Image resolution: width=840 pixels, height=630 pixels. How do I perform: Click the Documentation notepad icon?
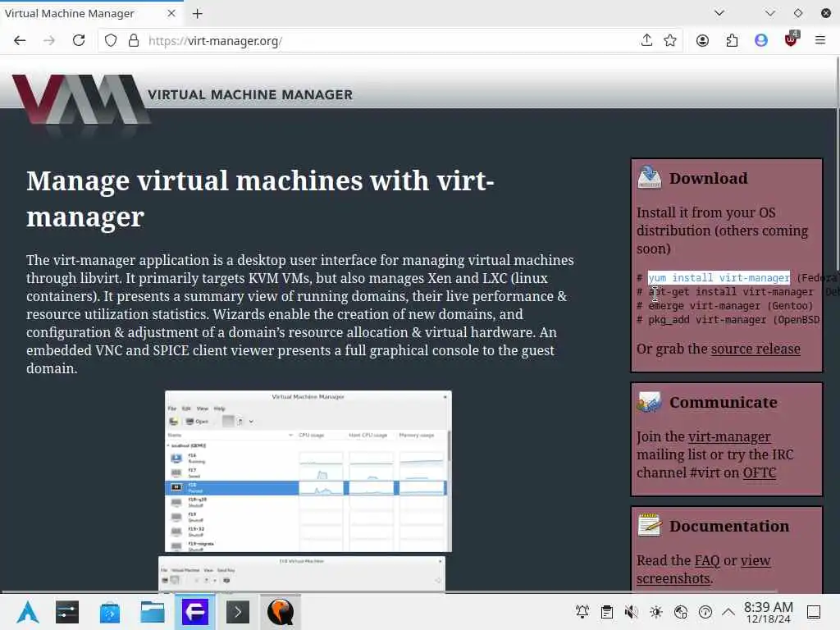tap(650, 525)
